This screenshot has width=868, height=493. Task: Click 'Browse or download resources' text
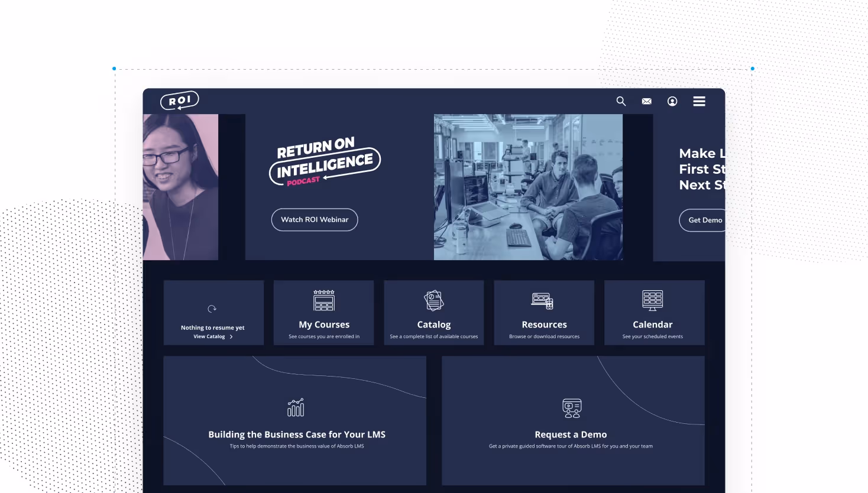[x=544, y=336]
